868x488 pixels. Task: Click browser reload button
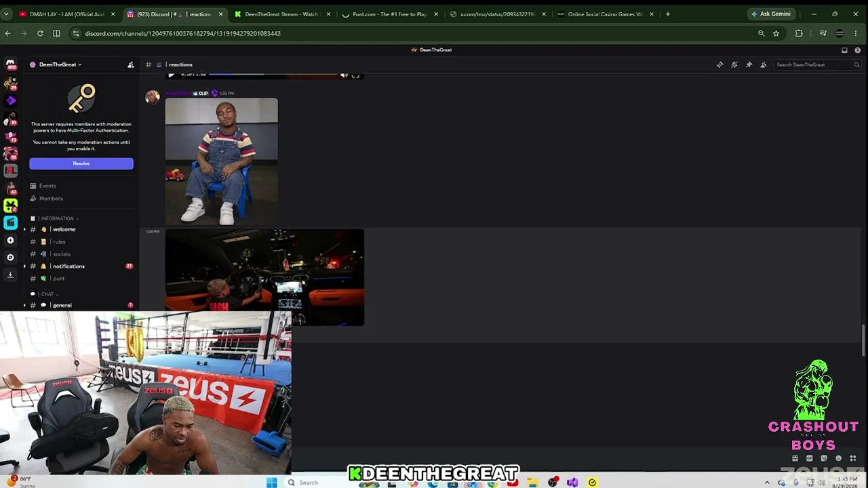[x=40, y=33]
